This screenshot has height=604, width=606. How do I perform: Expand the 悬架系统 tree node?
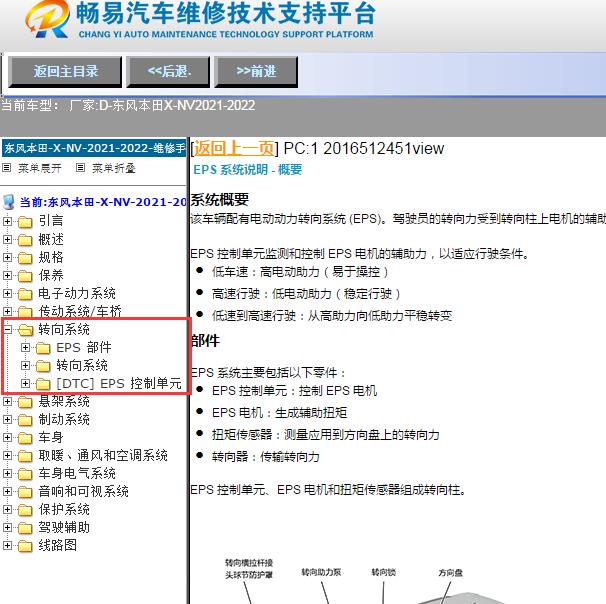(7, 401)
